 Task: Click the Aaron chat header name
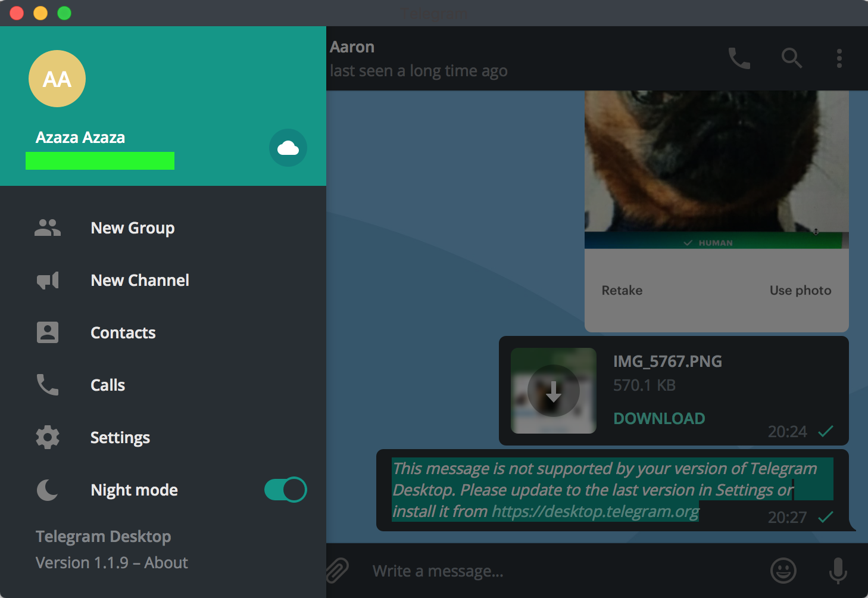pyautogui.click(x=352, y=46)
